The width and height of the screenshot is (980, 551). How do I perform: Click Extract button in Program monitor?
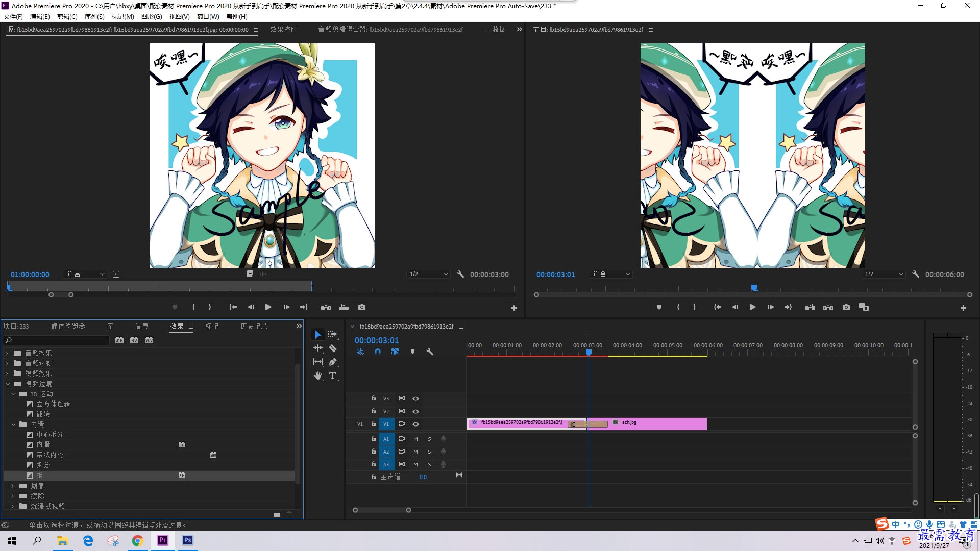[x=828, y=307]
